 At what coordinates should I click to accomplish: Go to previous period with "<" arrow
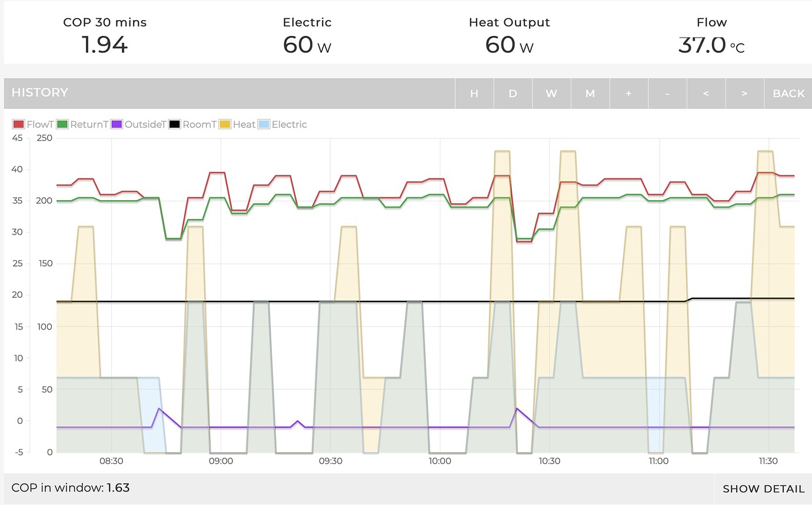pyautogui.click(x=705, y=93)
